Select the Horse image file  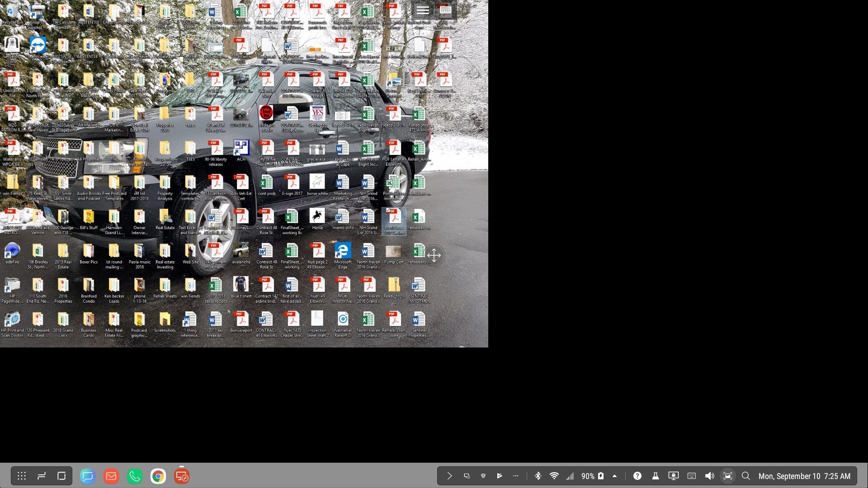(x=317, y=219)
